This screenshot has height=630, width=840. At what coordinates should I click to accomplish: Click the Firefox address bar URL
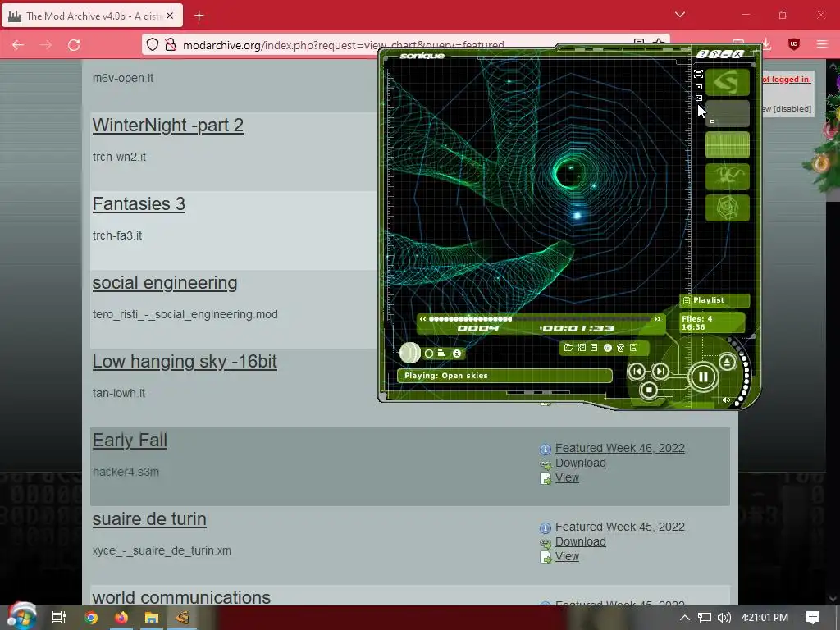(x=343, y=45)
